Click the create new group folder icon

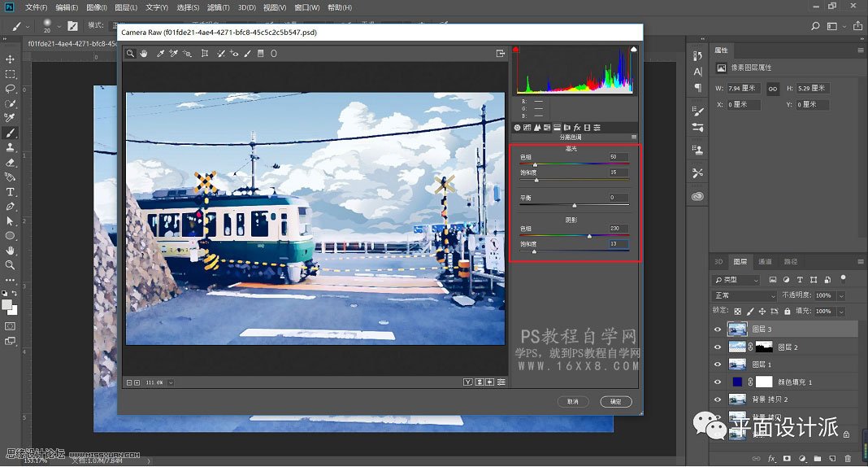817,458
